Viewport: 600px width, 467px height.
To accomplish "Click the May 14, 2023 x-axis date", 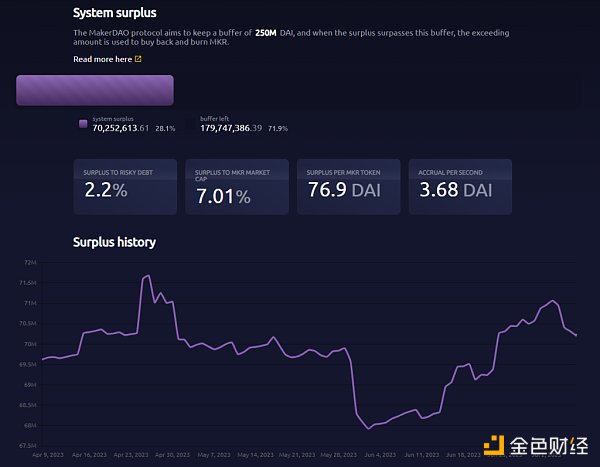I will click(x=255, y=455).
